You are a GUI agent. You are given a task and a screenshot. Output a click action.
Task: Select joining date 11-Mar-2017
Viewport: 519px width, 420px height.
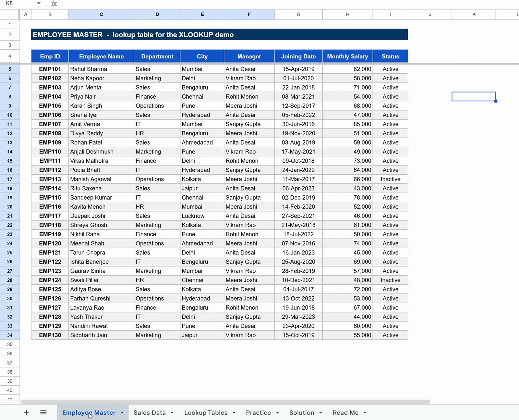pyautogui.click(x=298, y=179)
